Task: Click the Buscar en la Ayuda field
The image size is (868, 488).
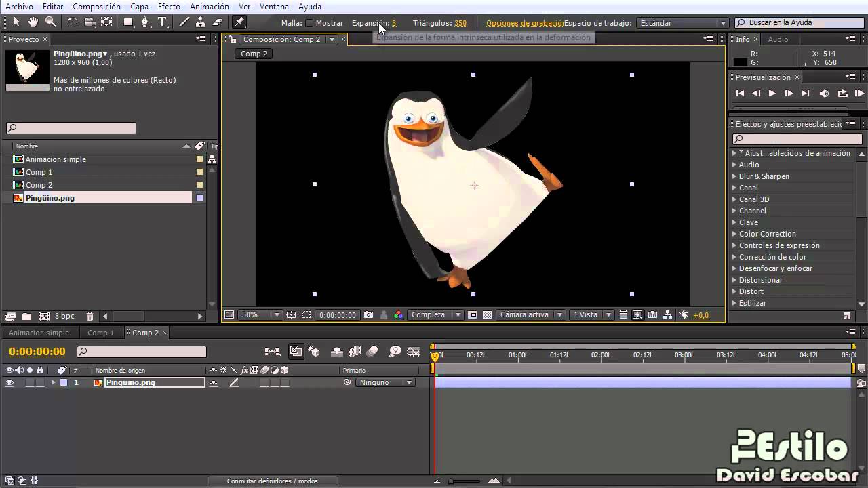Action: (x=800, y=23)
